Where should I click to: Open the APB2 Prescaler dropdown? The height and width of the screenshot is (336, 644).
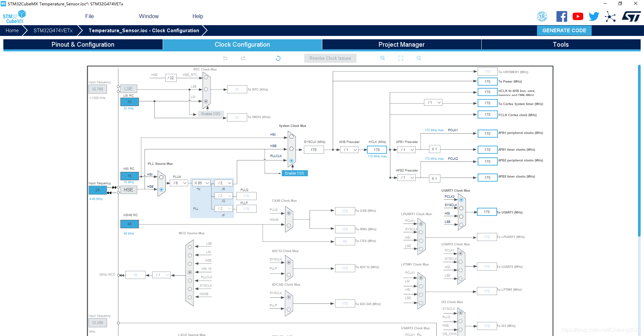(407, 178)
